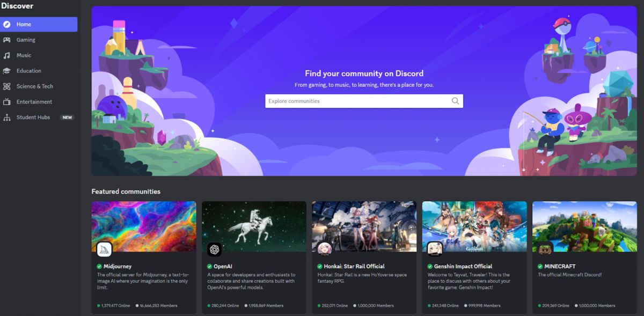The width and height of the screenshot is (644, 316).
Task: Click the search magnifier icon
Action: click(455, 101)
